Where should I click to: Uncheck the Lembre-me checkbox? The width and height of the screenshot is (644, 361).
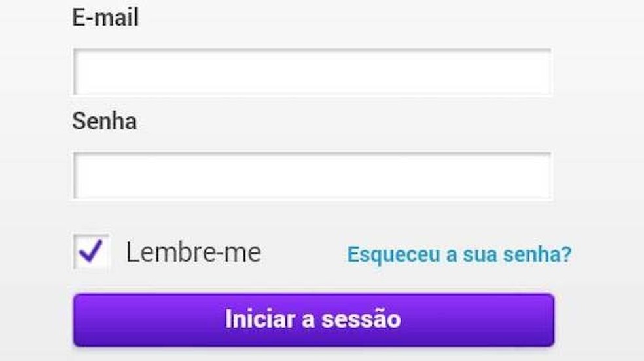91,252
